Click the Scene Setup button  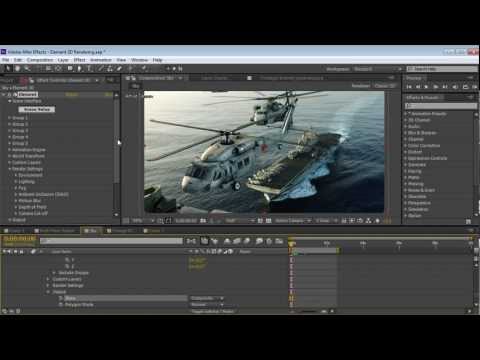pyautogui.click(x=37, y=109)
